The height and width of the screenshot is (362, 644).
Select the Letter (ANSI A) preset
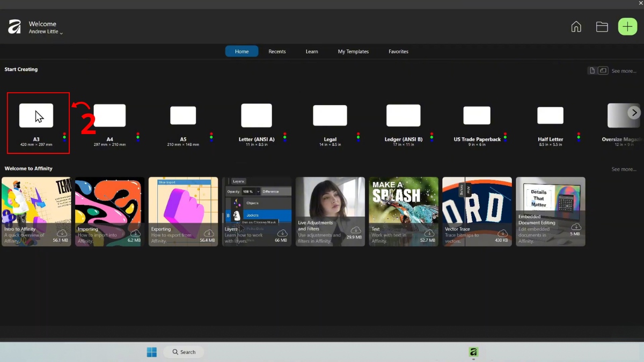[x=257, y=115]
